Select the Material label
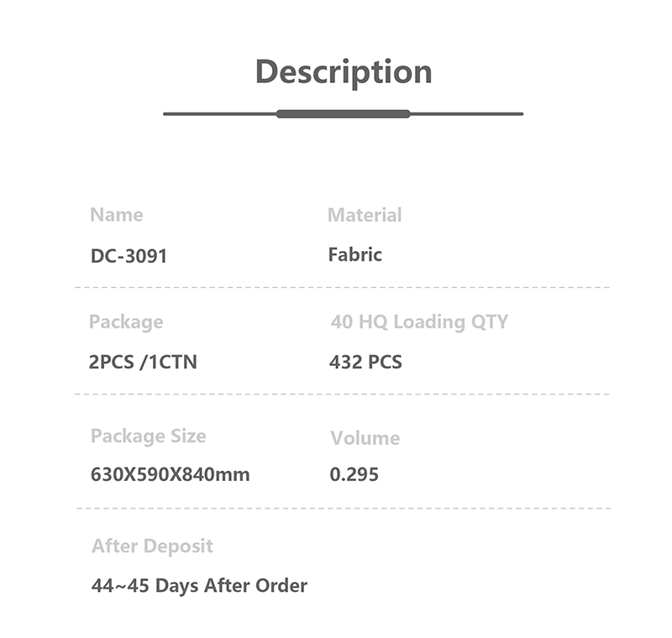The image size is (672, 638). (x=365, y=215)
